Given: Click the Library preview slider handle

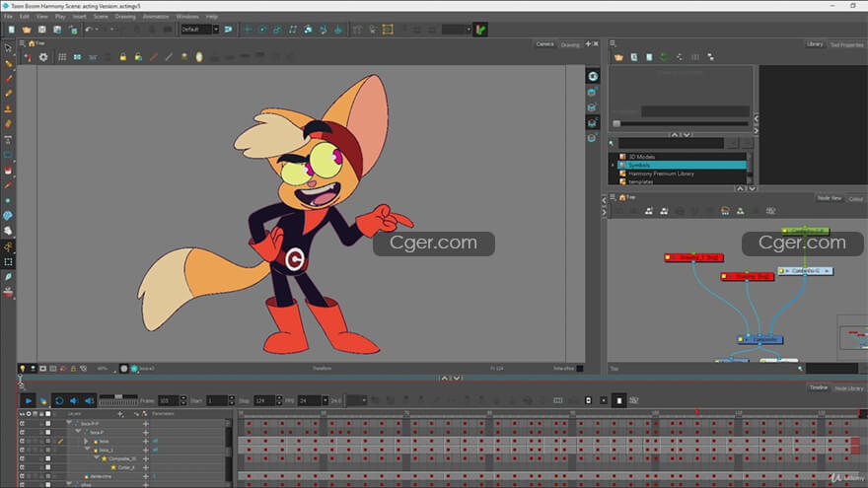Looking at the screenshot, I should click(x=616, y=123).
